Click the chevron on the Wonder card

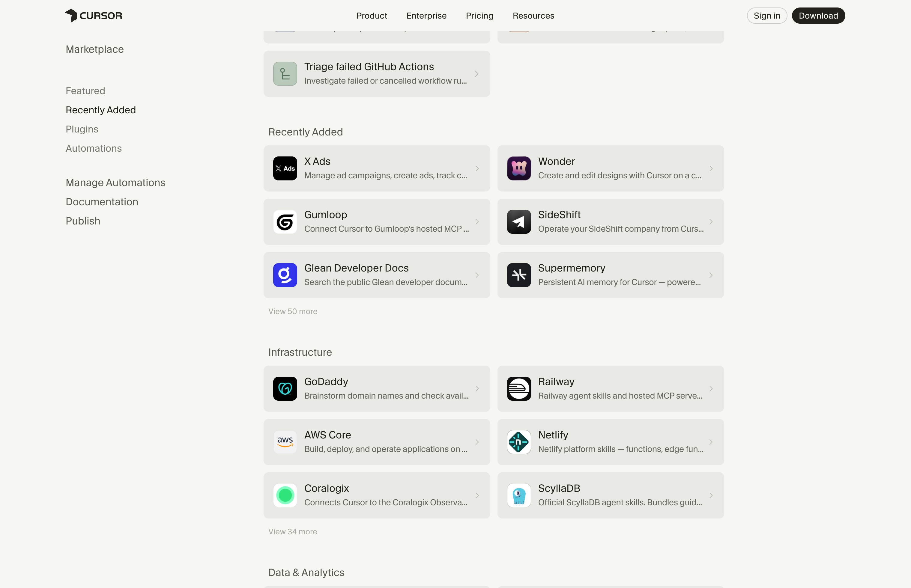coord(711,168)
